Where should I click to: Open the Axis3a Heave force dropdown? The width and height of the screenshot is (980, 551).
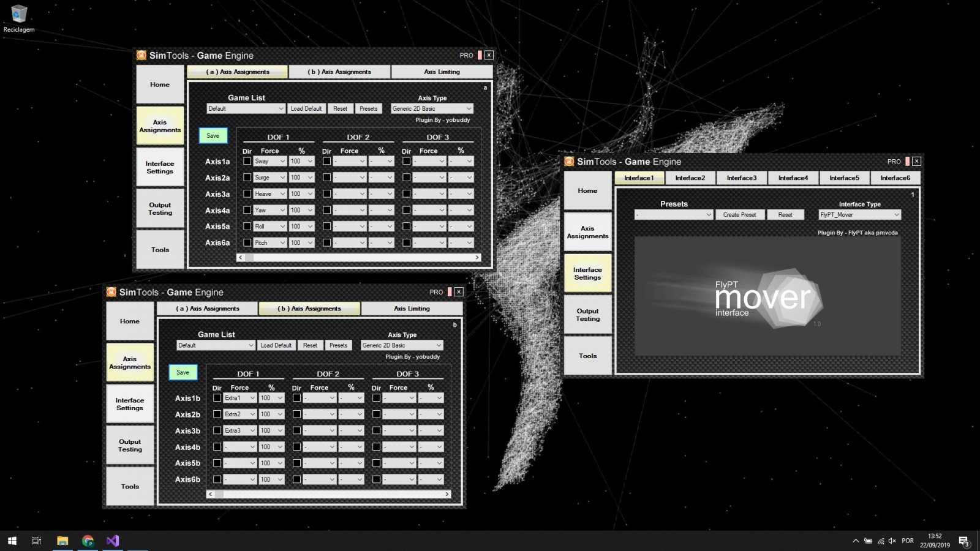click(270, 193)
